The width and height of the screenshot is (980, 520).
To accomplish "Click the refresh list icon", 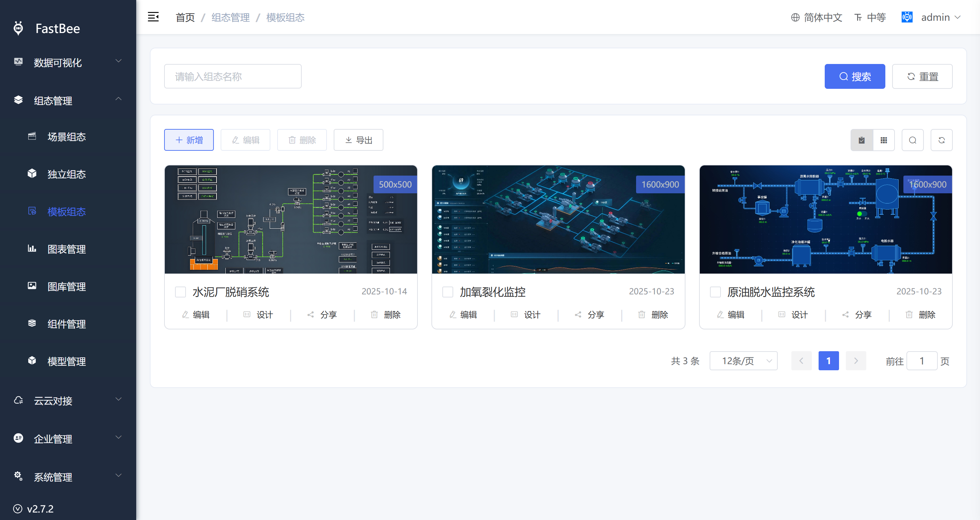I will [941, 140].
